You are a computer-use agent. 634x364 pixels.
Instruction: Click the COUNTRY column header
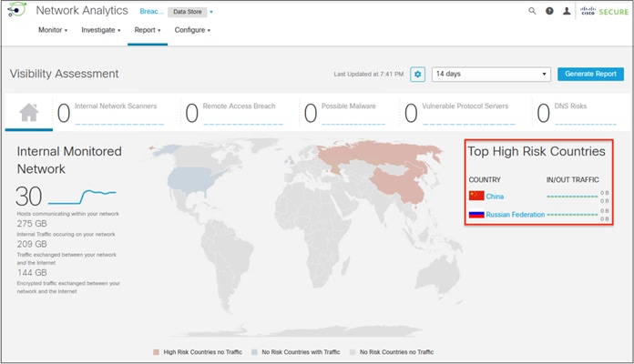pos(485,180)
